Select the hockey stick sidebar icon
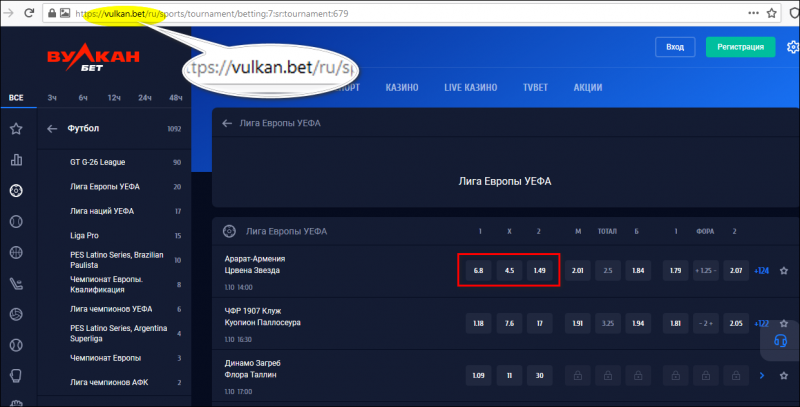This screenshot has height=407, width=800. 16,284
